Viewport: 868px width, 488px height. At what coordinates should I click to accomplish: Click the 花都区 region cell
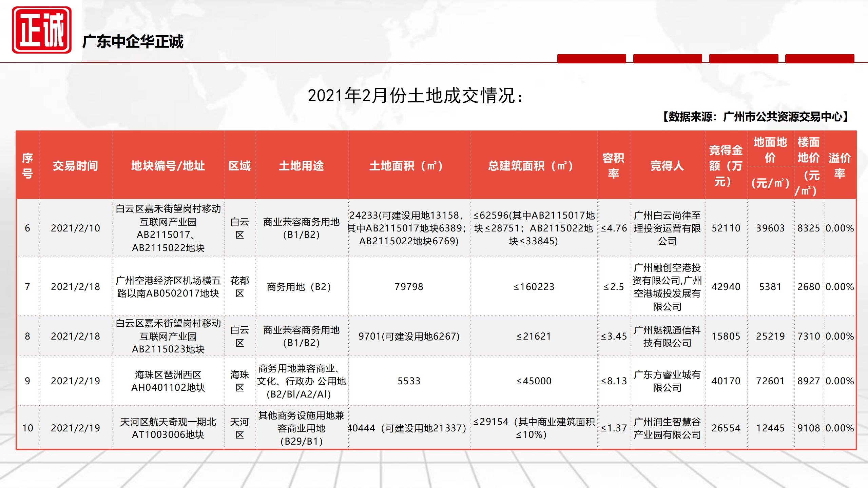(x=239, y=287)
